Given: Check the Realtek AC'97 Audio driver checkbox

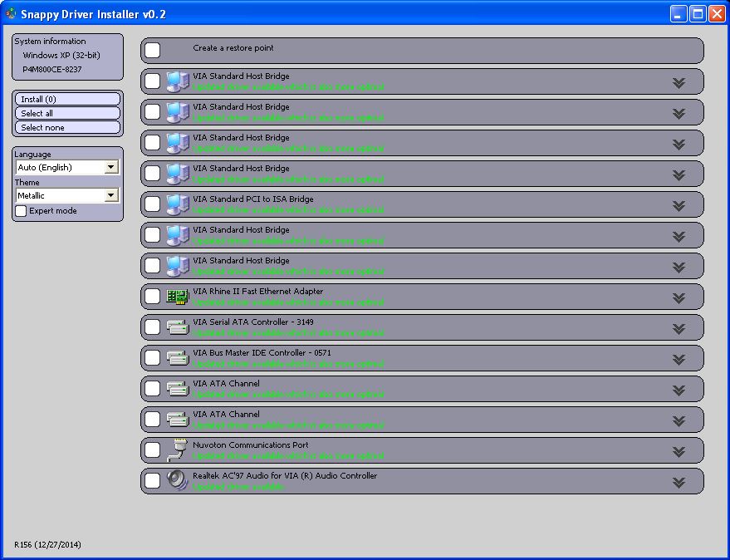Looking at the screenshot, I should point(153,481).
